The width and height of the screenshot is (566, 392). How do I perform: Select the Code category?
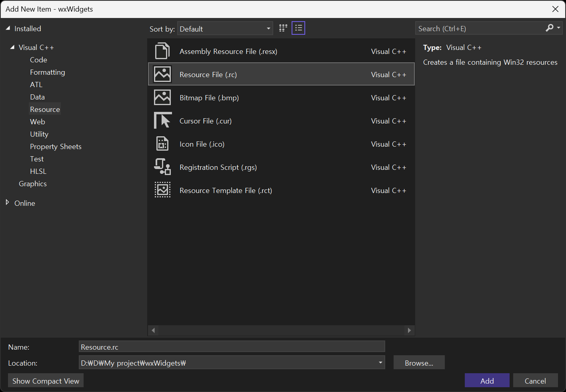[x=38, y=60]
